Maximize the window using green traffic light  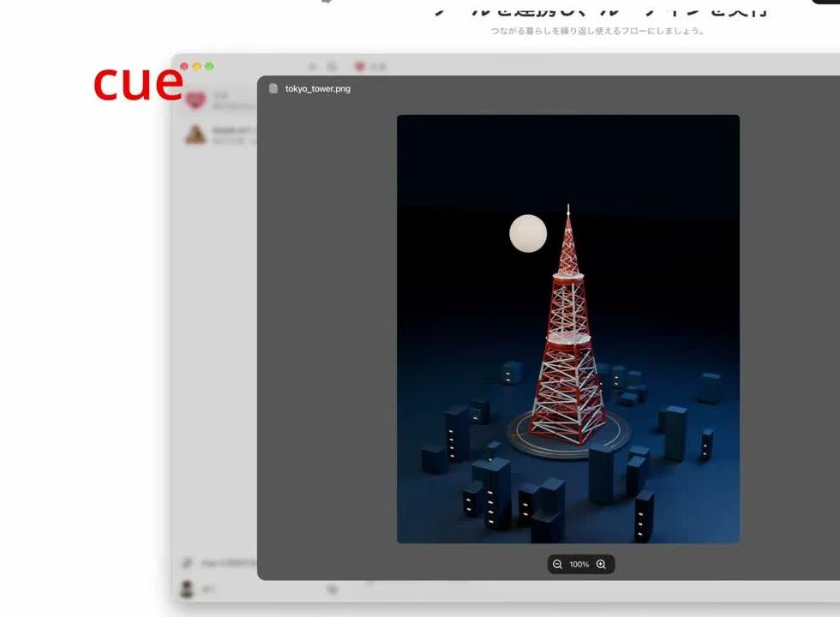pyautogui.click(x=209, y=67)
